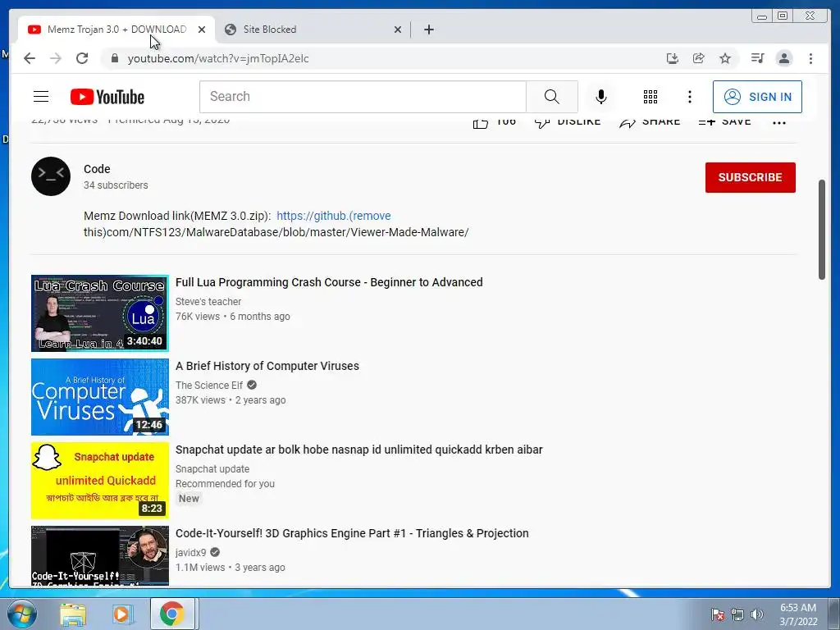Click the '34 subscribers' text

coord(116,185)
